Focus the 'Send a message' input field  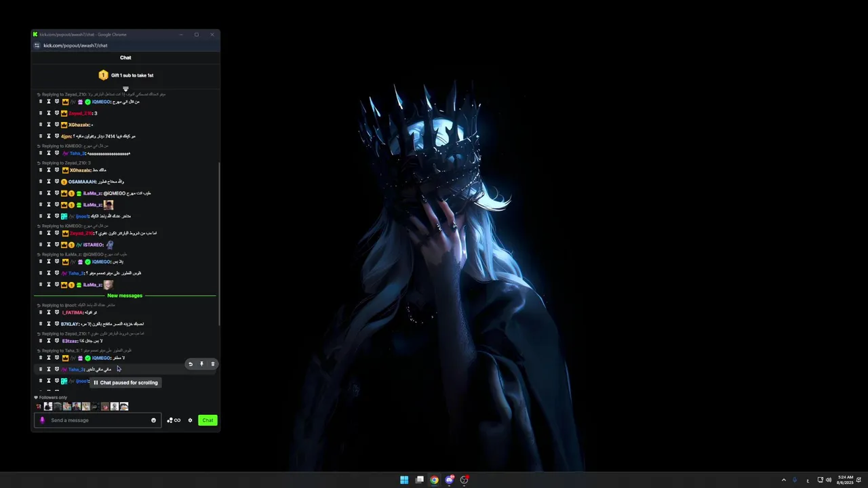click(98, 420)
